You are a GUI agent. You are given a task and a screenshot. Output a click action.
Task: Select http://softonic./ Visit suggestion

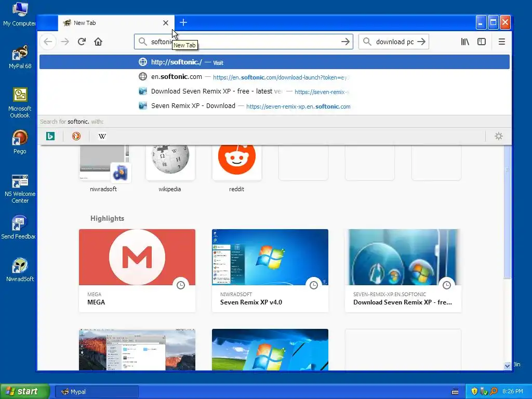(x=274, y=62)
